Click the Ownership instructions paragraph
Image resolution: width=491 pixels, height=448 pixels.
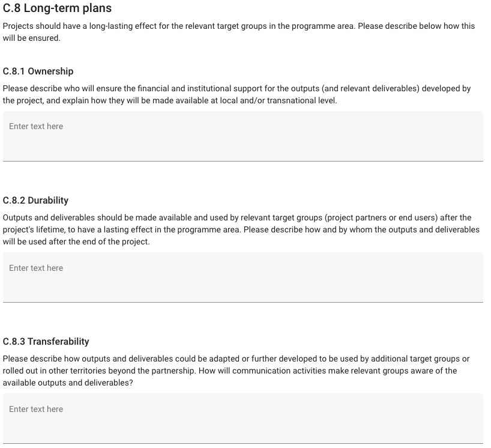[236, 94]
